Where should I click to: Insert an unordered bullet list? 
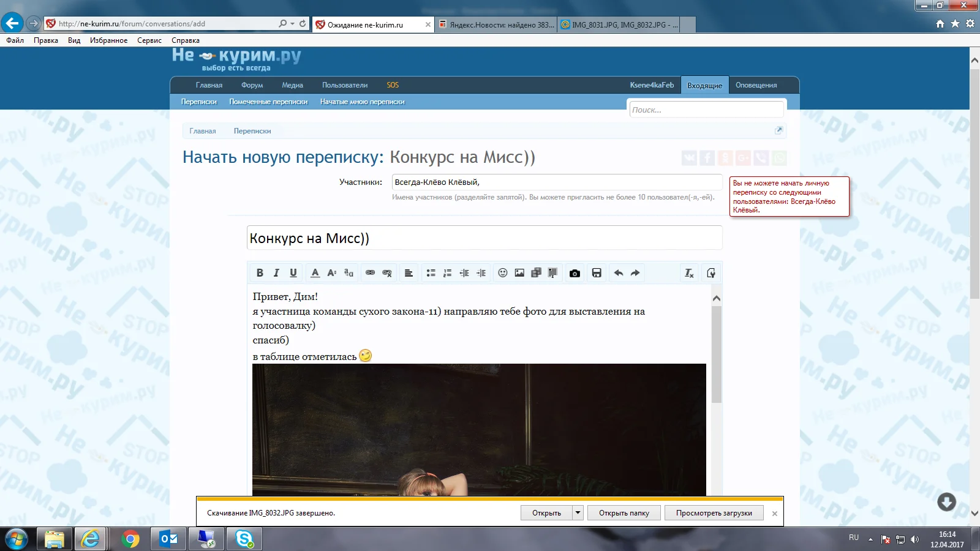pos(431,273)
